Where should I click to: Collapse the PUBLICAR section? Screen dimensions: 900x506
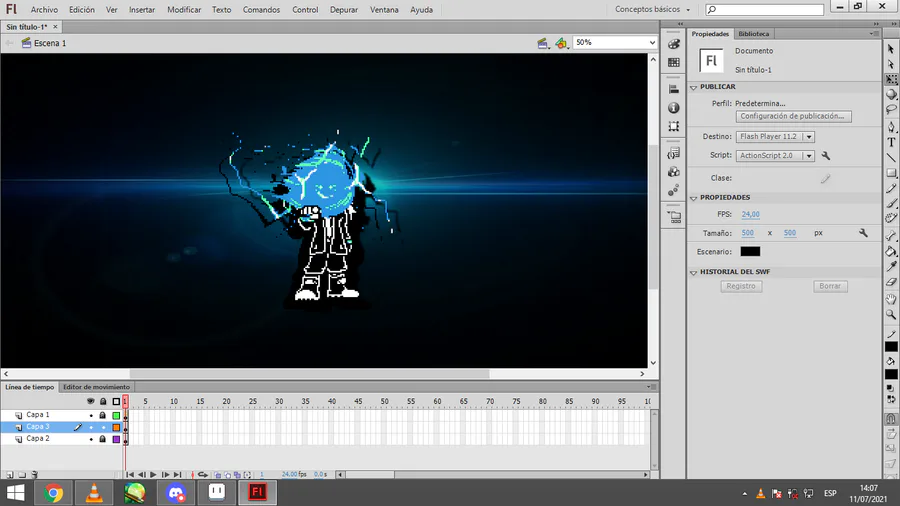[693, 87]
